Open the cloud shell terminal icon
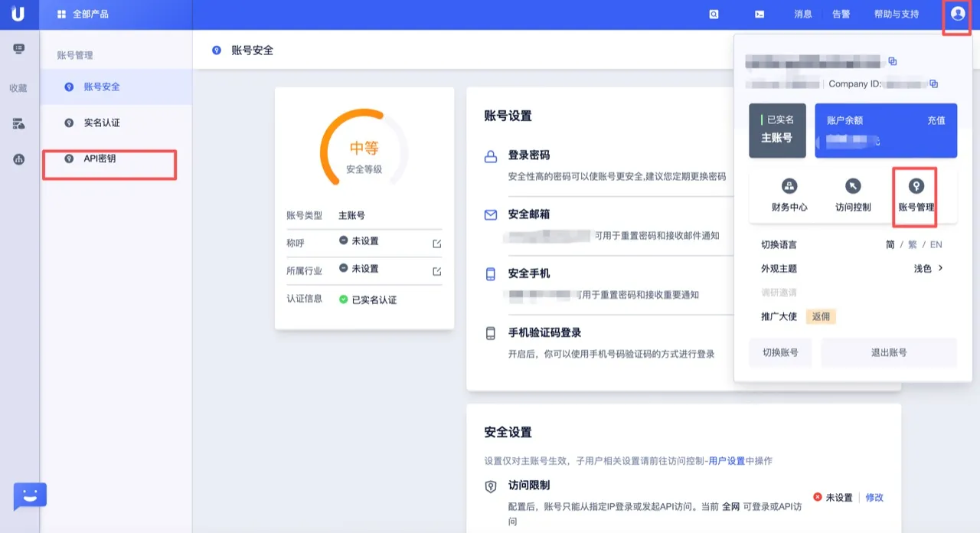This screenshot has width=980, height=533. (x=759, y=15)
